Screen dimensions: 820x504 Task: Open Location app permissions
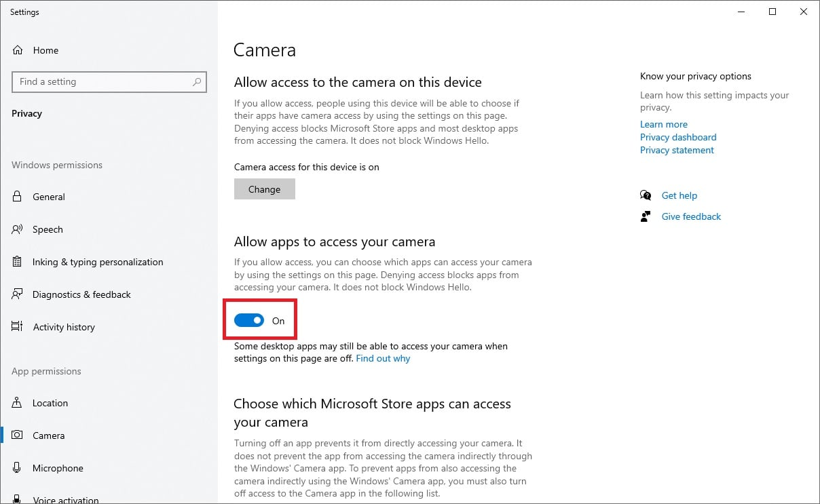click(50, 403)
